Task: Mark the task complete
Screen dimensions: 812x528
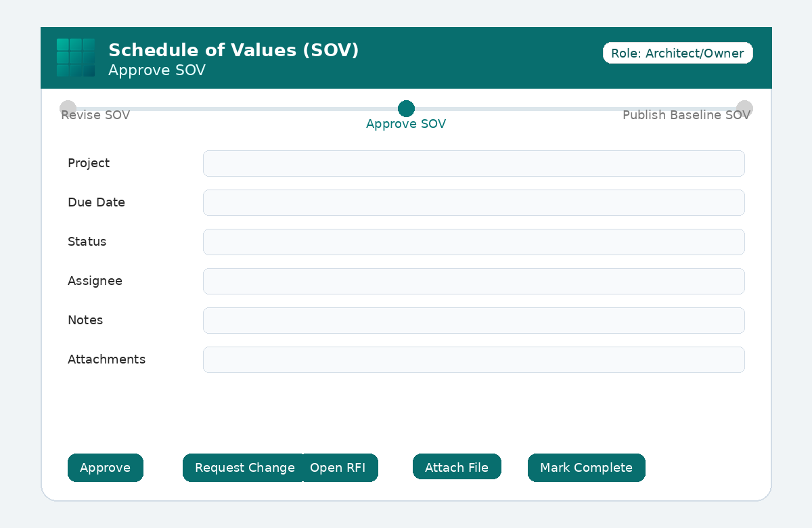Action: (587, 468)
